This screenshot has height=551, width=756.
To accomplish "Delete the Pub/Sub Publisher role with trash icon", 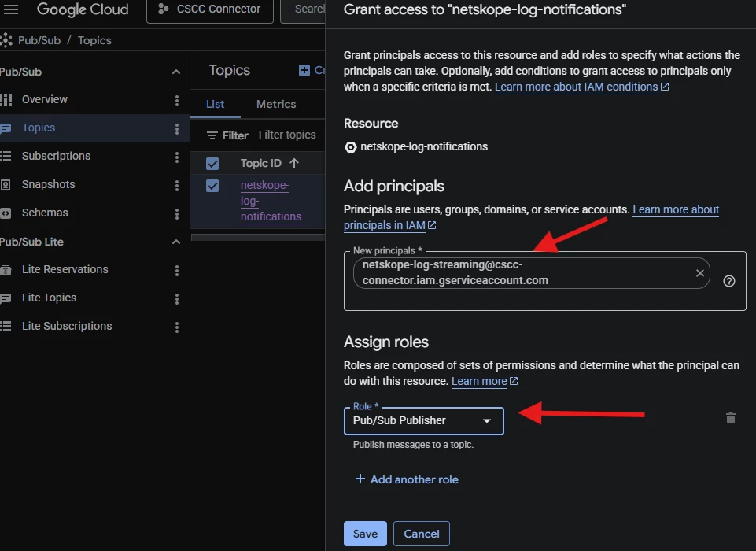I will pos(731,418).
